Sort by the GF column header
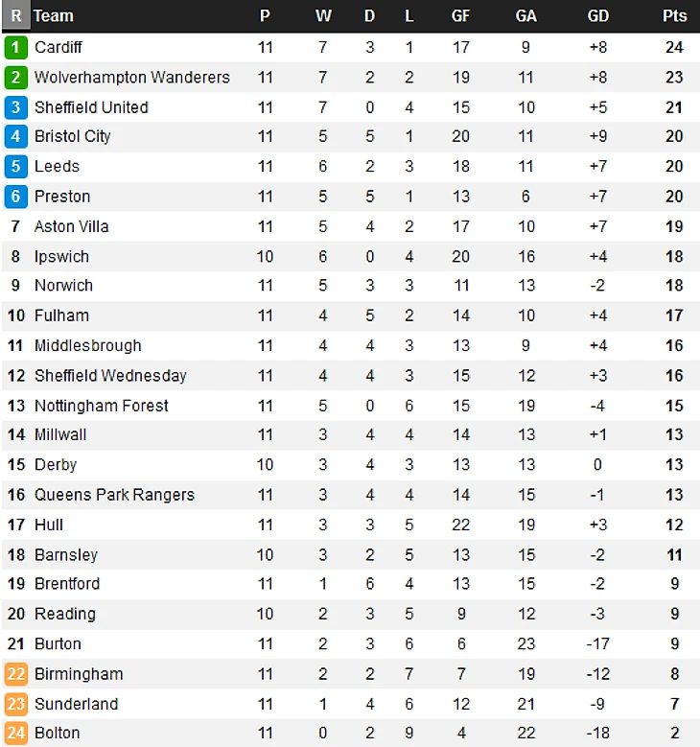 (x=460, y=16)
